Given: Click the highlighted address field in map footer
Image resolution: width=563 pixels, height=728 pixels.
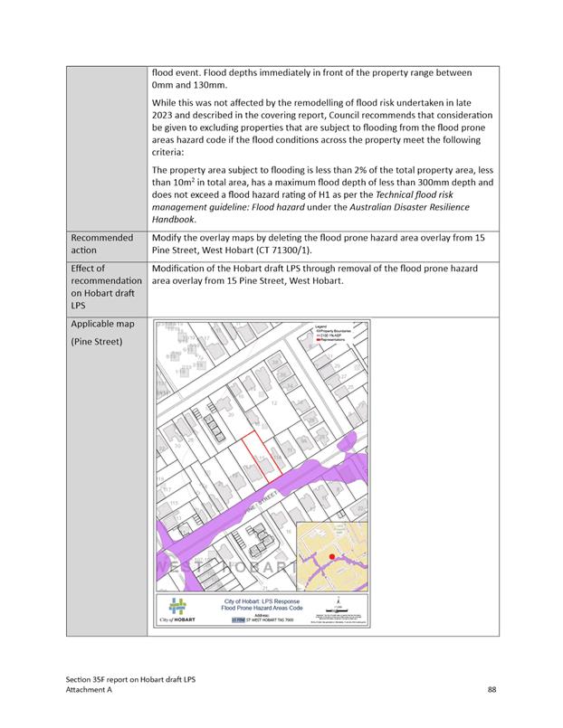Looking at the screenshot, I should (238, 619).
